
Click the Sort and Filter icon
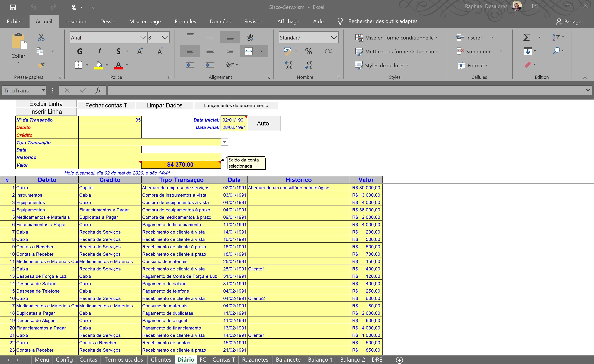tap(556, 37)
